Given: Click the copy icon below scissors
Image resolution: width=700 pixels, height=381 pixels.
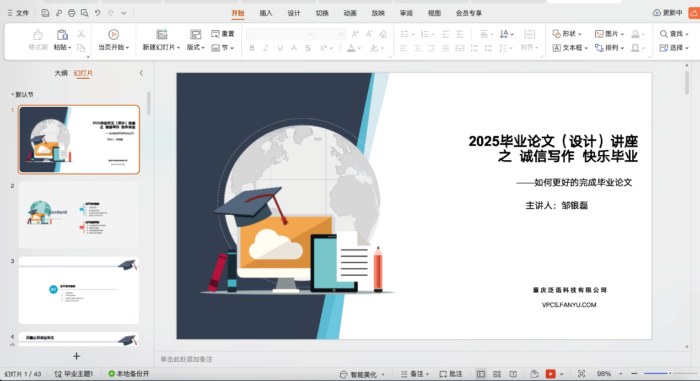Looking at the screenshot, I should (x=81, y=48).
